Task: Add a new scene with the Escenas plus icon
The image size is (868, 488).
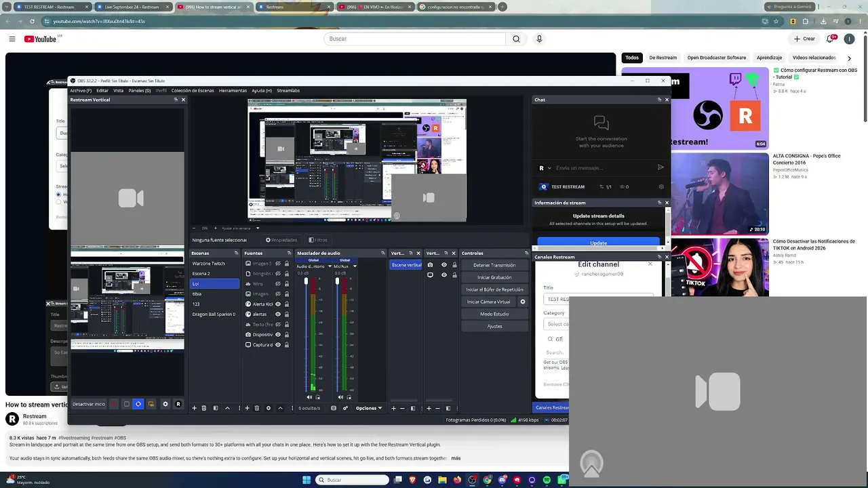Action: 194,408
